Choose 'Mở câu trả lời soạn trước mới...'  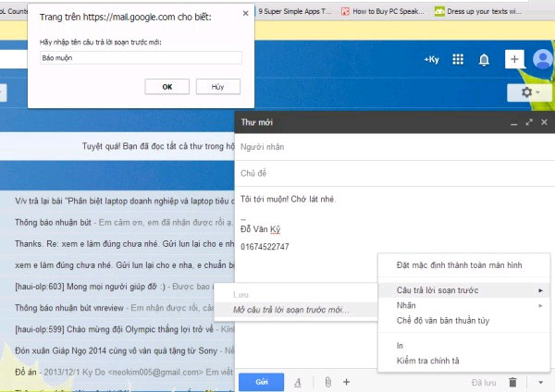tap(296, 310)
